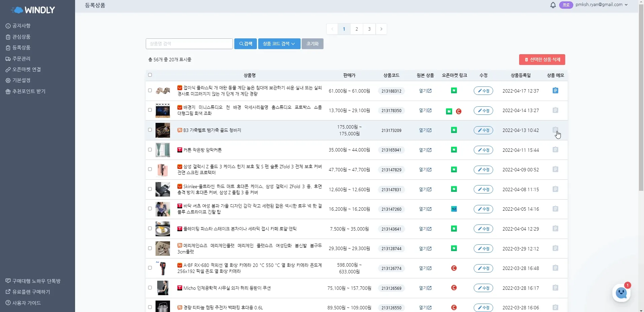This screenshot has height=312, width=644.
Task: Check the box for product 213147829
Action: coord(150,169)
